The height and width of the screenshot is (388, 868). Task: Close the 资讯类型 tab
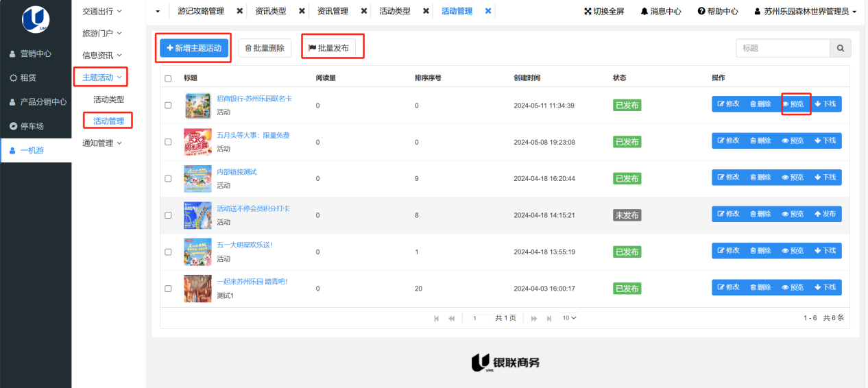pyautogui.click(x=302, y=12)
